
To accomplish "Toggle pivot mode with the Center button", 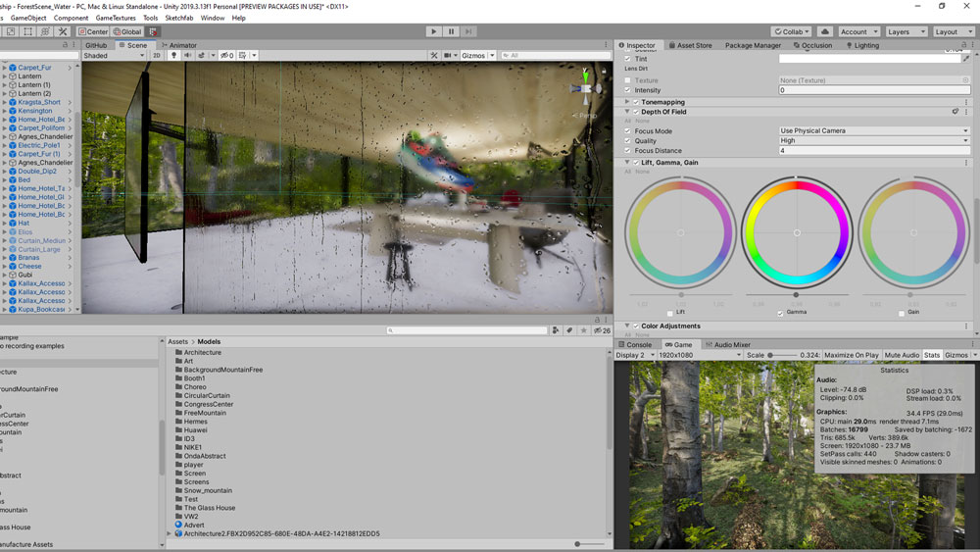I will pos(93,31).
